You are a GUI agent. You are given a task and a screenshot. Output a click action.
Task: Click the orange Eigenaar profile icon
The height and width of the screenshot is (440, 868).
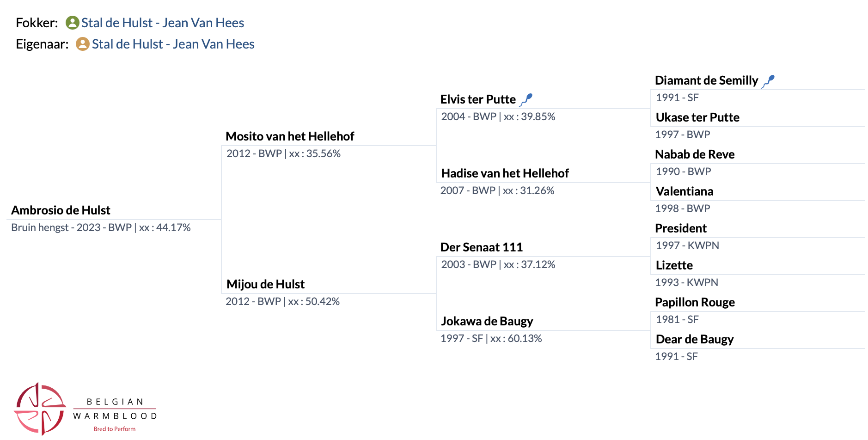82,44
